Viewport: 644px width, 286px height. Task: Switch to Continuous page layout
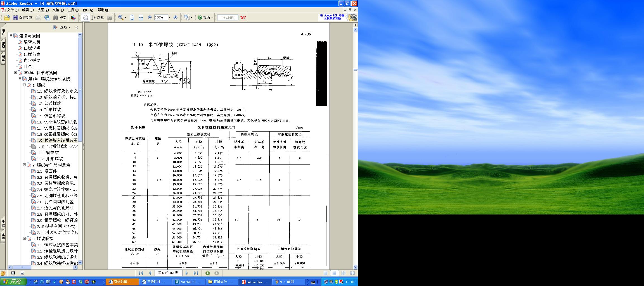[x=334, y=273]
